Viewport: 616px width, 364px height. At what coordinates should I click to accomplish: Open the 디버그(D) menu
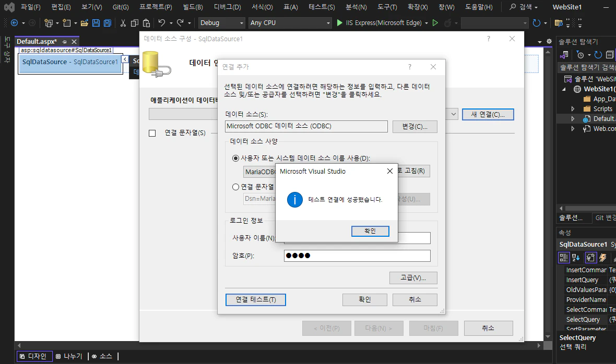pos(227,7)
